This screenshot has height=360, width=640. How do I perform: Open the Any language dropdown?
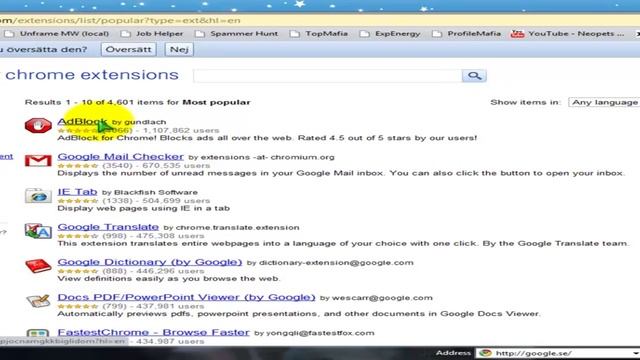(x=604, y=102)
